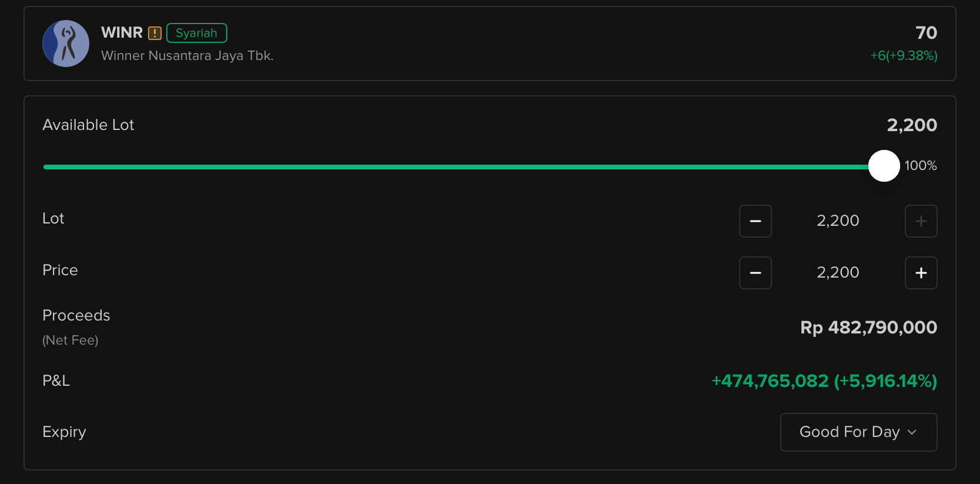The width and height of the screenshot is (980, 484).
Task: Click the +6(+9.38%) price change
Action: click(x=904, y=56)
